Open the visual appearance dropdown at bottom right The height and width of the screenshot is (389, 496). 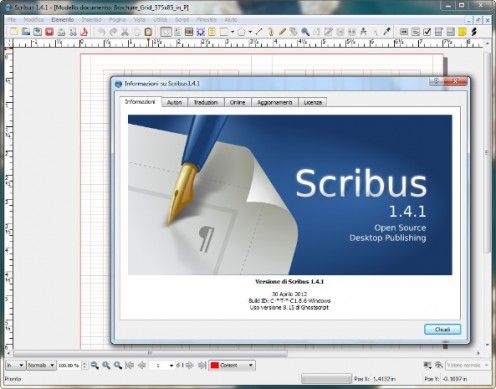[x=467, y=365]
